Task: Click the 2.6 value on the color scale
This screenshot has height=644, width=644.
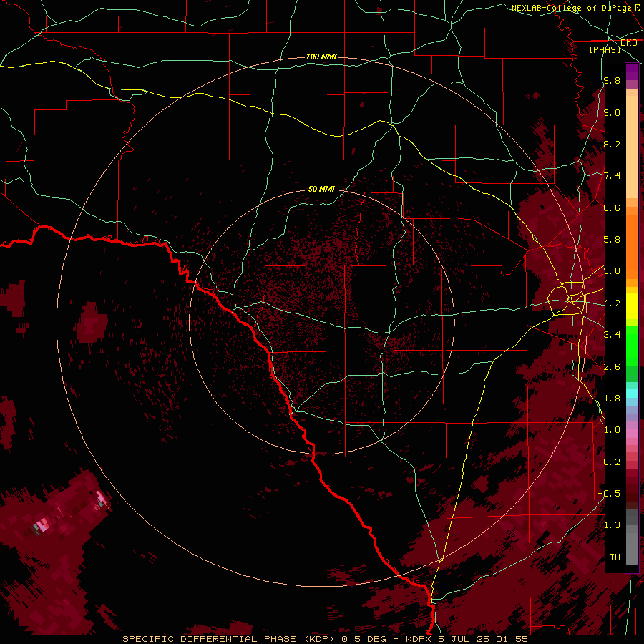Action: pos(612,367)
